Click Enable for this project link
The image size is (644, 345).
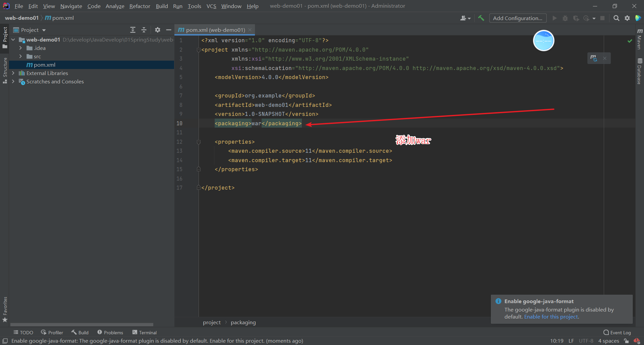click(551, 317)
